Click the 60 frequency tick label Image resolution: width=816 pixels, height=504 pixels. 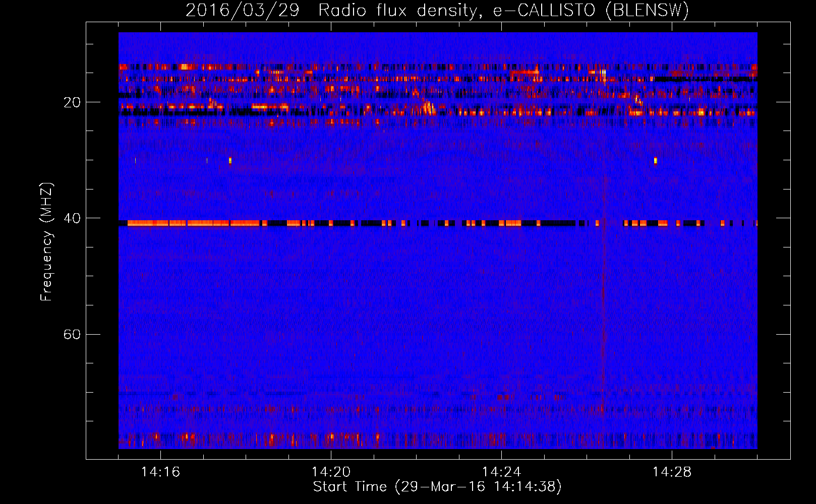click(x=72, y=334)
